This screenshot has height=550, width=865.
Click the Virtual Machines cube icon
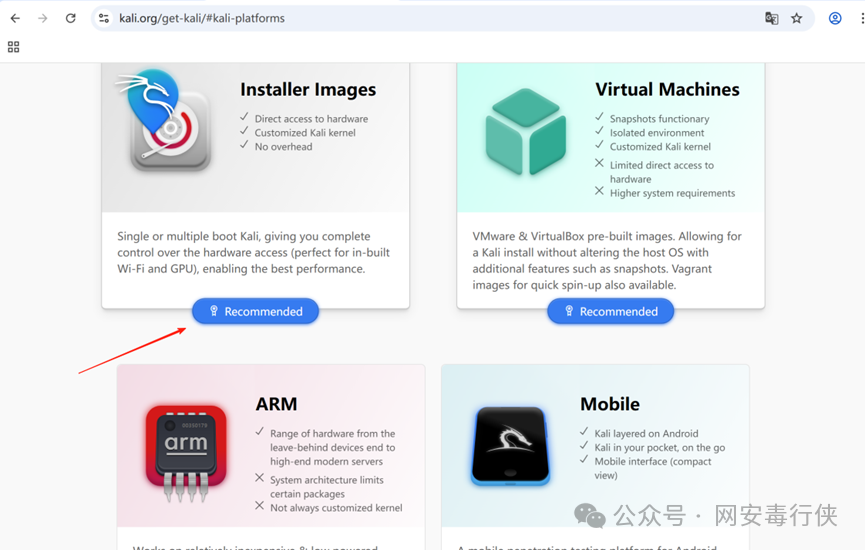coord(526,131)
